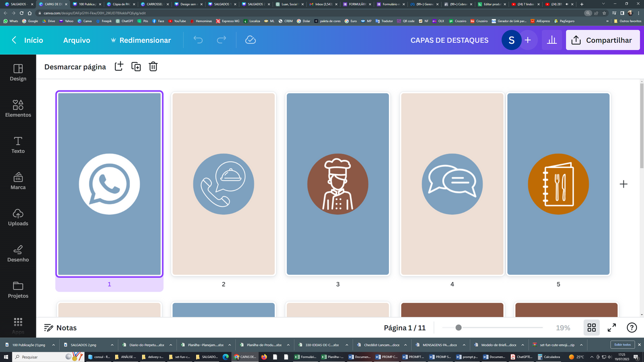
Task: Click the page grid vertical scrollbar
Action: click(641, 126)
